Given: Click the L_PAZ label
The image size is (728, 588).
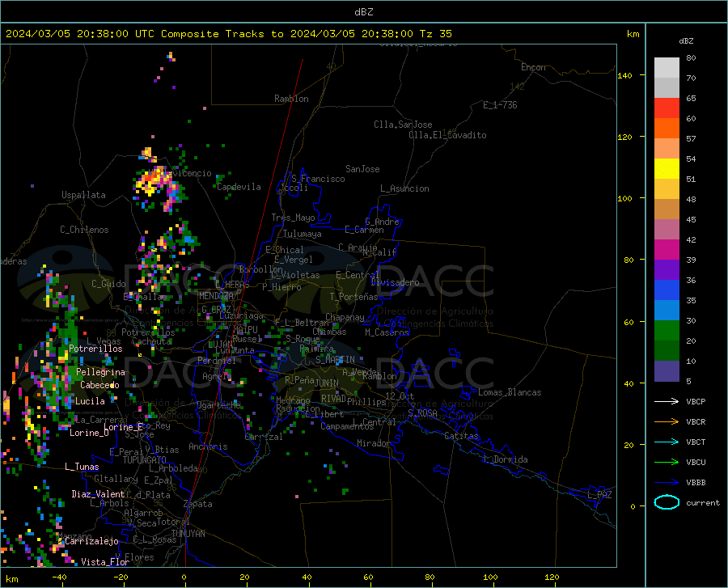Looking at the screenshot, I should pyautogui.click(x=599, y=495).
